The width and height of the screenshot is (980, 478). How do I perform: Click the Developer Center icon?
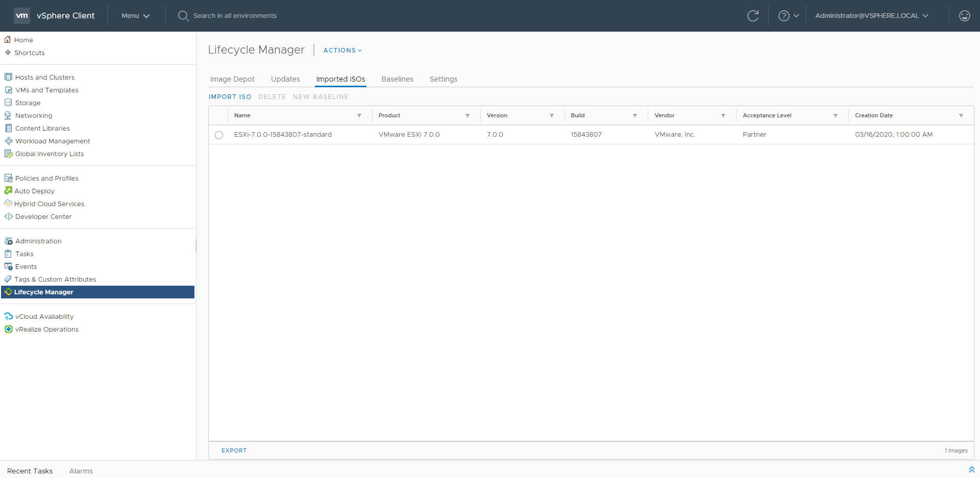pos(8,217)
